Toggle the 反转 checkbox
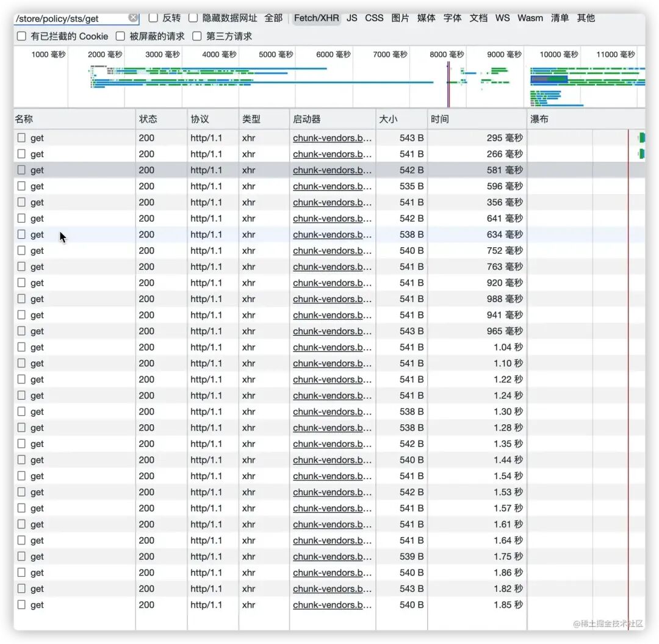The image size is (659, 644). pyautogui.click(x=153, y=18)
